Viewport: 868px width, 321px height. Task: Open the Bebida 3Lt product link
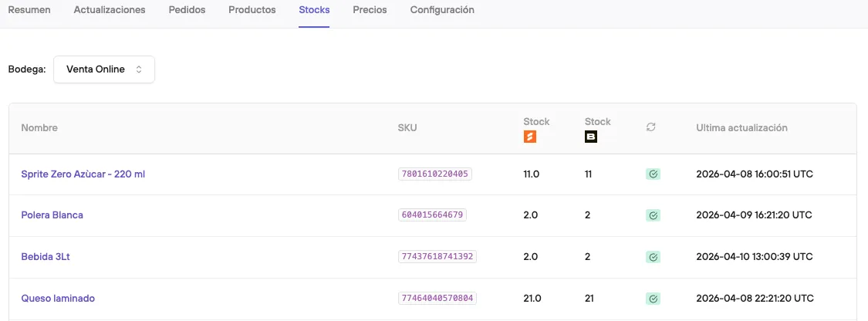pyautogui.click(x=46, y=257)
